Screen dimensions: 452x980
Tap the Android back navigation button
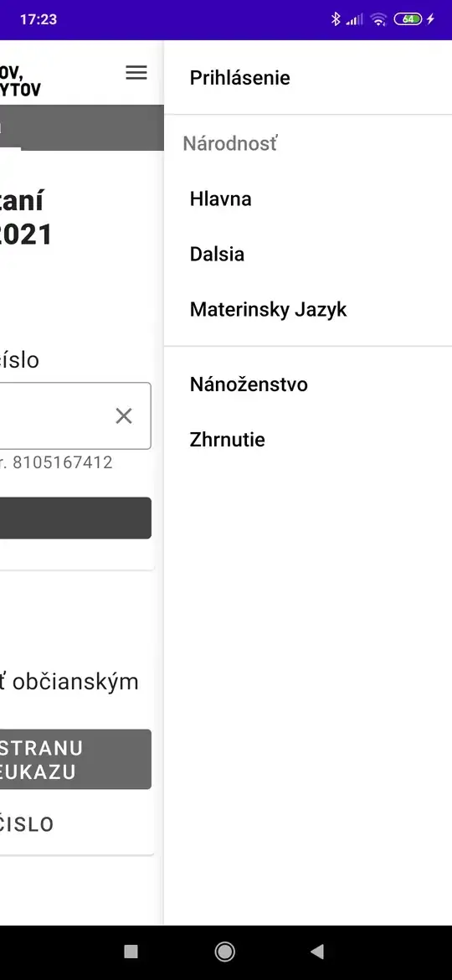[x=317, y=952]
